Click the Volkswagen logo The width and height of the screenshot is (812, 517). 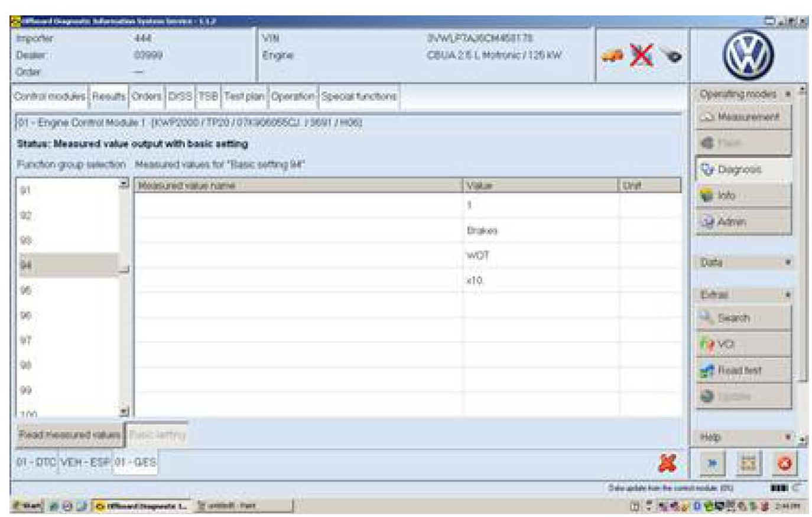748,54
